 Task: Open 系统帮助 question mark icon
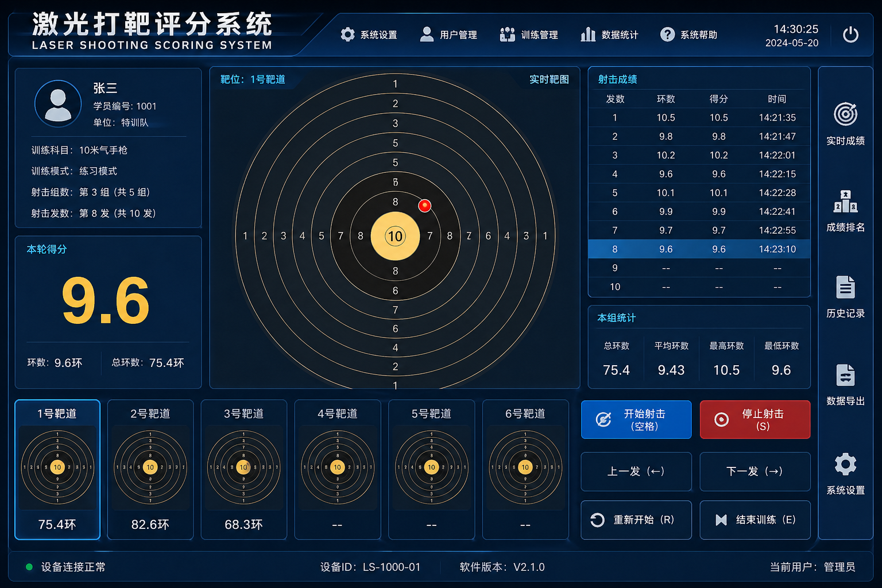(688, 34)
